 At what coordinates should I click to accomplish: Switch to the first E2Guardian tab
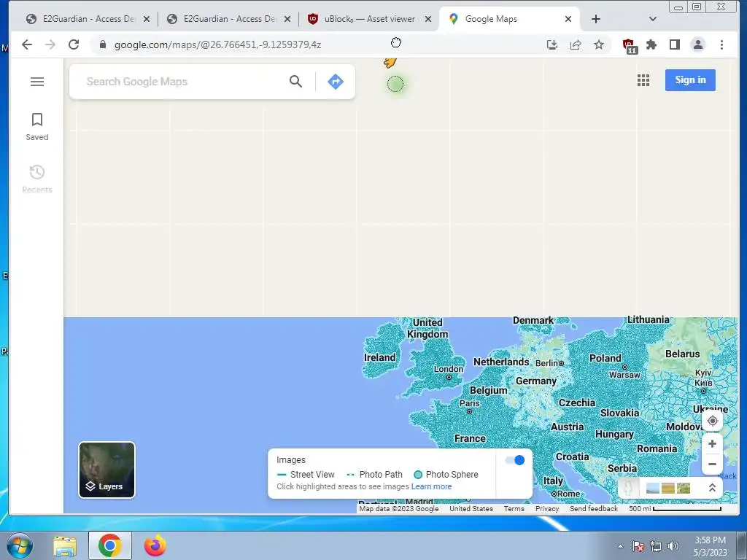pos(88,19)
